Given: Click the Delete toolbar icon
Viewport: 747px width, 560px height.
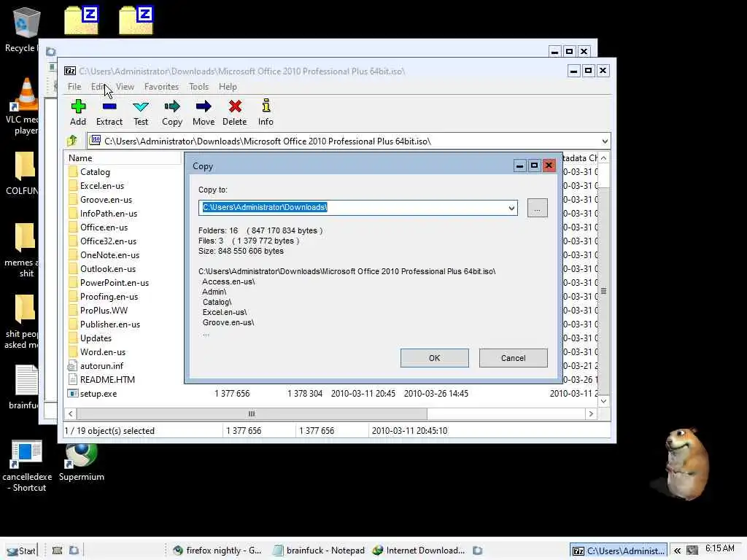Looking at the screenshot, I should (x=235, y=106).
